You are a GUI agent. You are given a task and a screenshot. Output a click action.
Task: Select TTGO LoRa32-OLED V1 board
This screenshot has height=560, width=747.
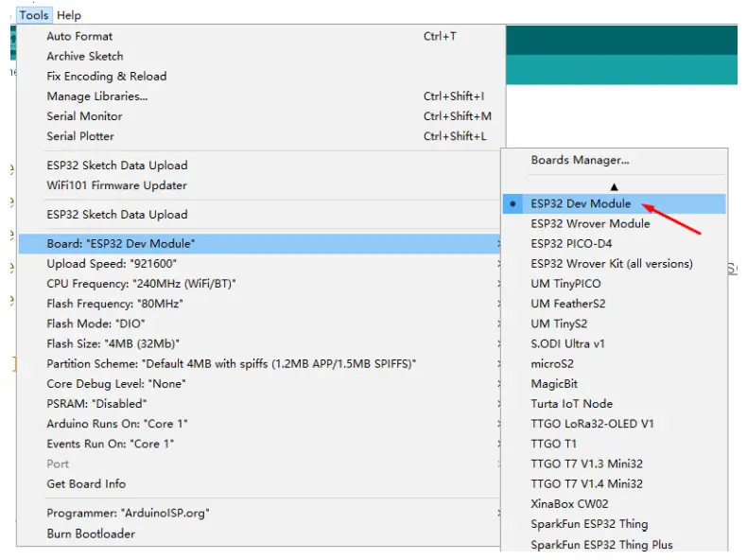point(592,424)
